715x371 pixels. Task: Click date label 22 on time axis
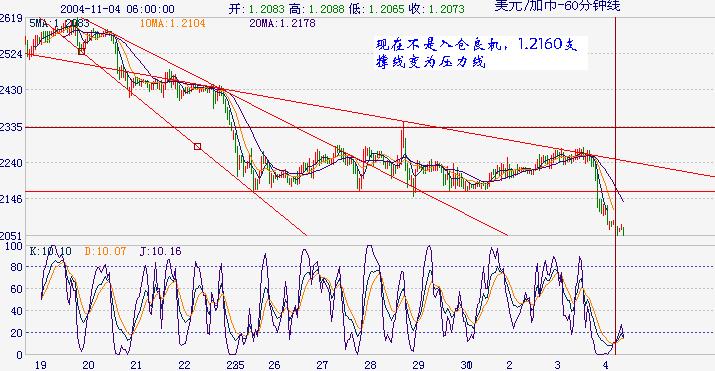coord(184,365)
